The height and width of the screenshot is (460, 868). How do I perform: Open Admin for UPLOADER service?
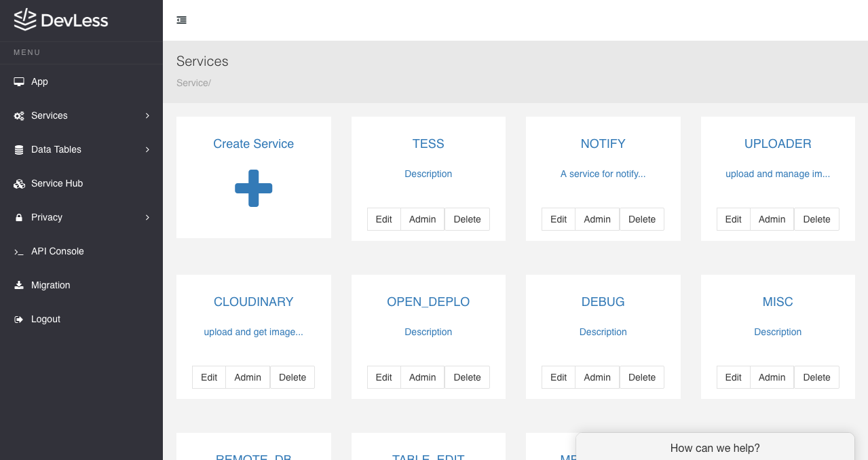point(772,219)
